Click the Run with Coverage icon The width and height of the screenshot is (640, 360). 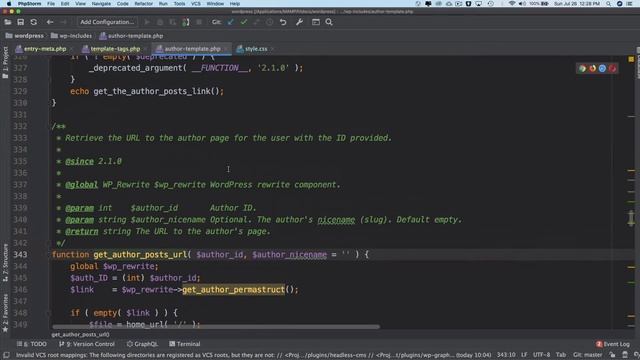(x=173, y=22)
